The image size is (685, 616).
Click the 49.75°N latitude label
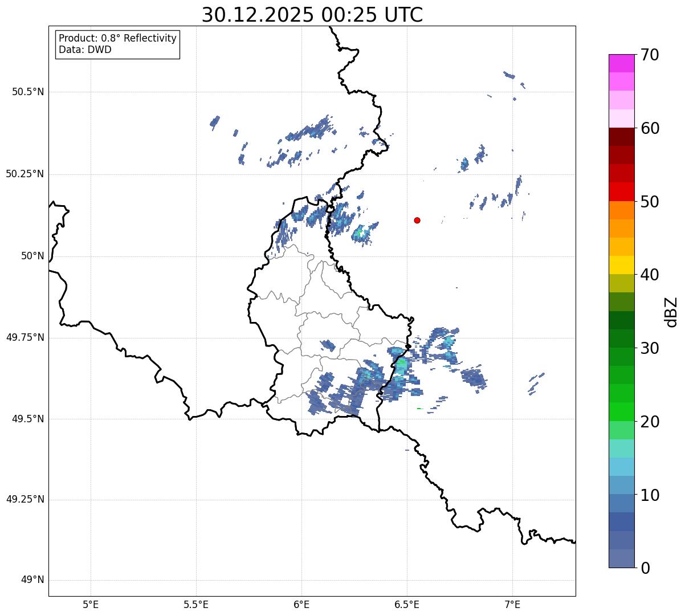[x=25, y=337]
